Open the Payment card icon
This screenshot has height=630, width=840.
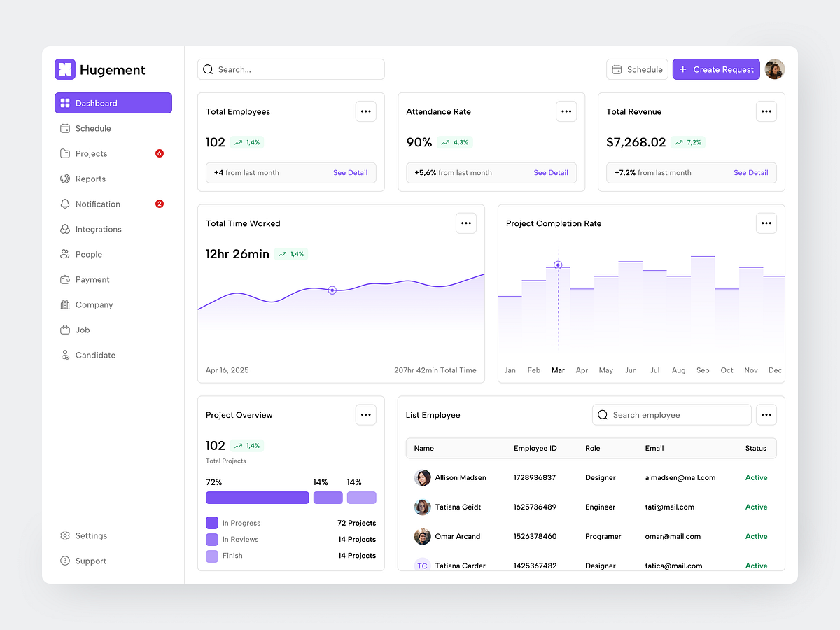64,279
